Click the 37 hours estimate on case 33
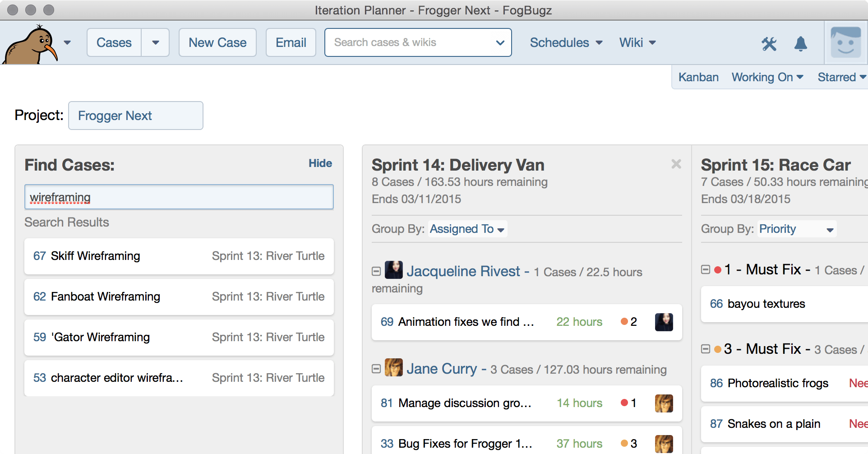 (x=579, y=444)
